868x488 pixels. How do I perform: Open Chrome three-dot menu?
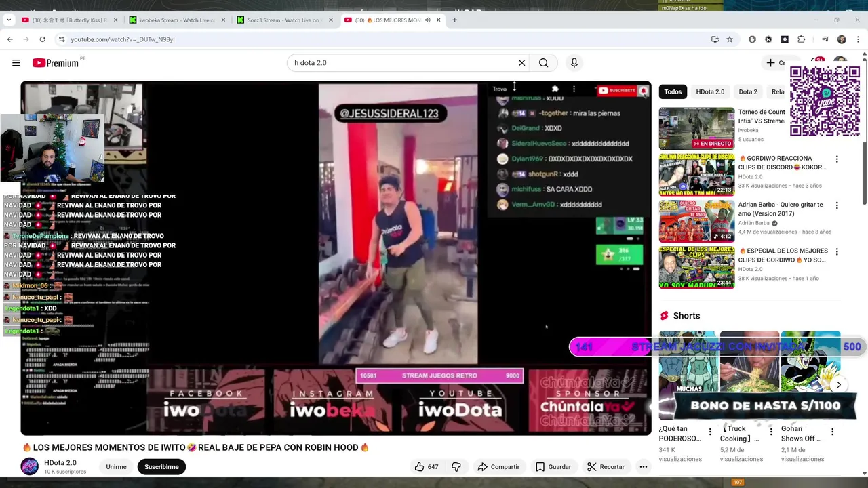(x=857, y=39)
